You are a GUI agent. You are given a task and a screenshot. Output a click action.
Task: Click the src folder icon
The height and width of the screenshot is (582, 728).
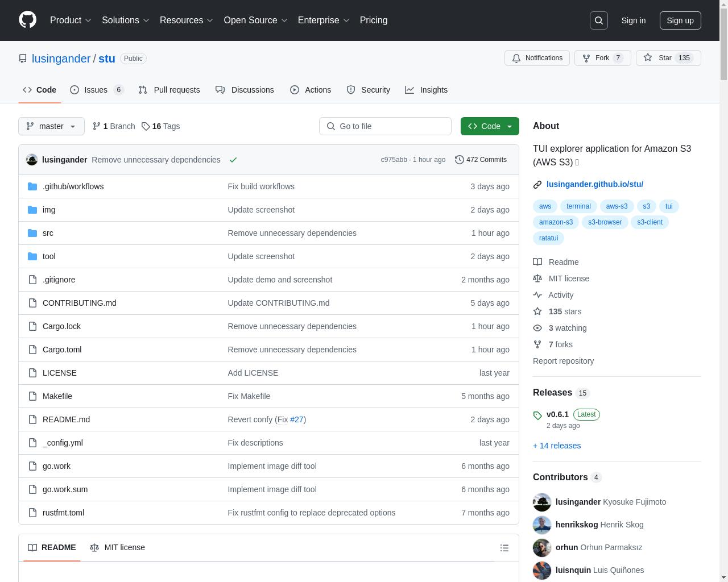tap(32, 233)
